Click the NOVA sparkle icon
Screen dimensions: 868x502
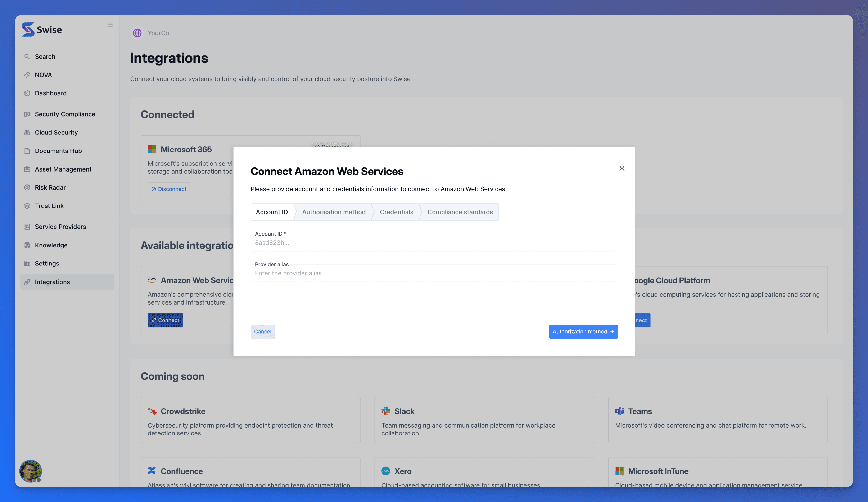27,75
